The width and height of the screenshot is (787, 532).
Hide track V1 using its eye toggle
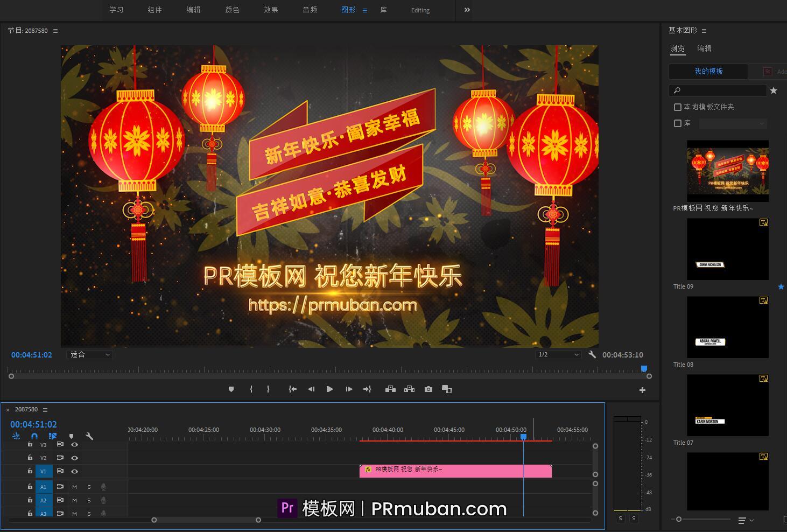click(75, 471)
